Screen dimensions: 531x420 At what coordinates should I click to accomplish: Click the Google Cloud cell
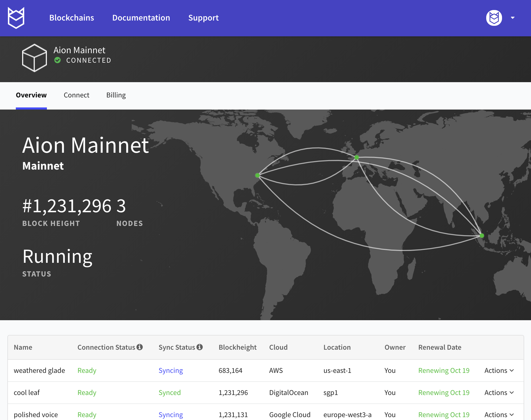pyautogui.click(x=290, y=415)
